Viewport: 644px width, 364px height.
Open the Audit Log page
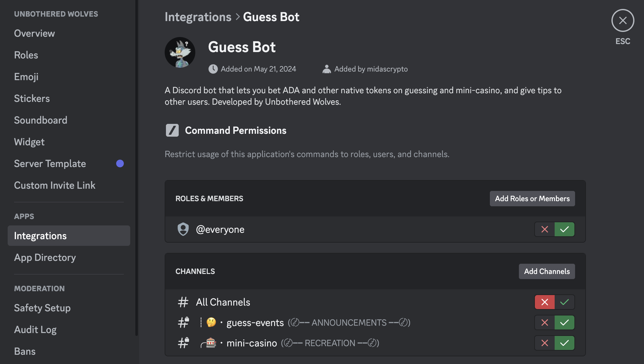pos(35,330)
